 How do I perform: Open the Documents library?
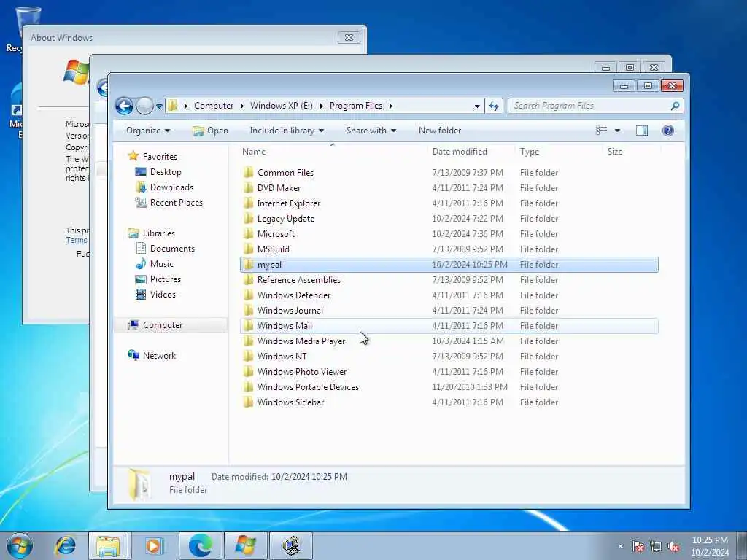pos(172,249)
